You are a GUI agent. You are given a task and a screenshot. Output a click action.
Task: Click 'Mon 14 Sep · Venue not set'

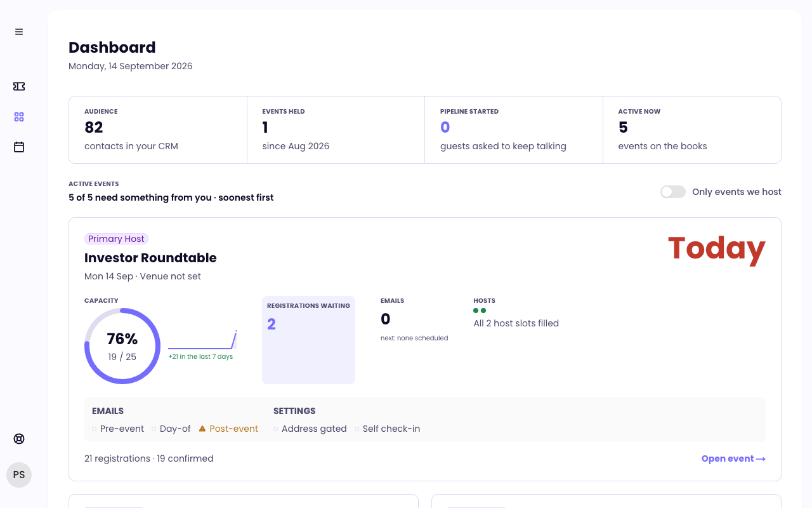coord(143,276)
